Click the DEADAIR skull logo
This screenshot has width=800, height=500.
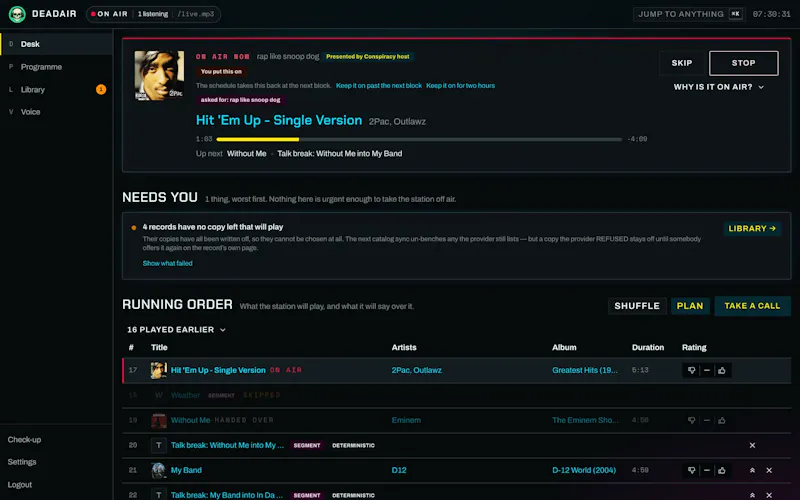(17, 14)
